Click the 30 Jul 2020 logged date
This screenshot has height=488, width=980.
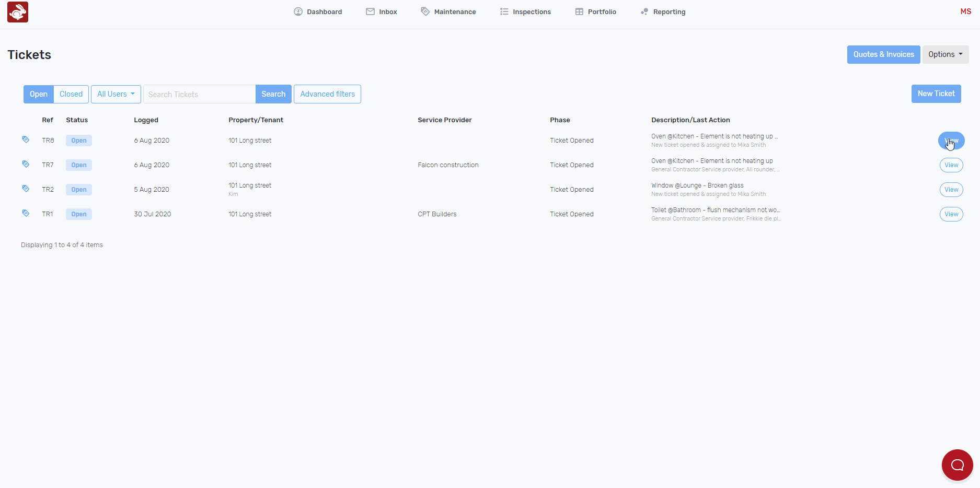point(153,214)
